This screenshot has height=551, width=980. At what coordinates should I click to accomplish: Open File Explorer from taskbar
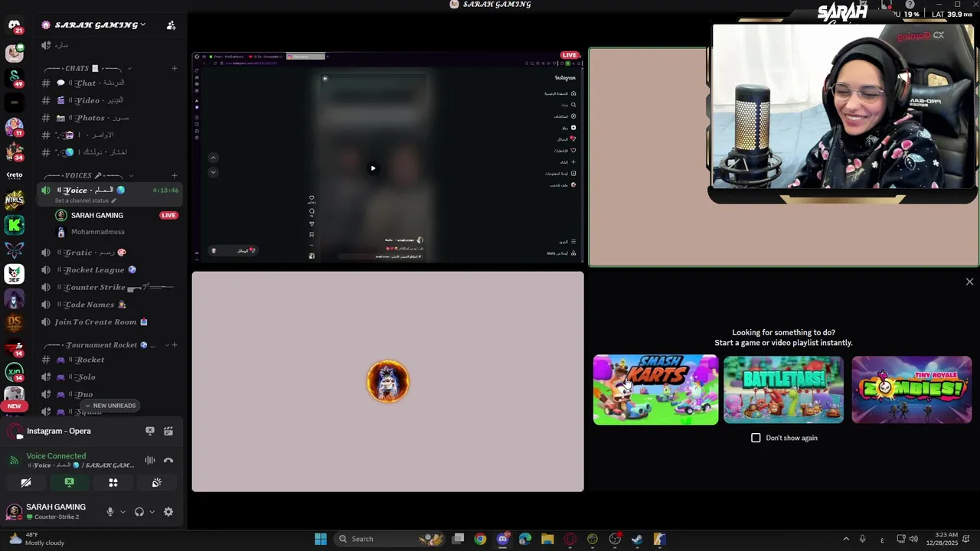(x=547, y=539)
